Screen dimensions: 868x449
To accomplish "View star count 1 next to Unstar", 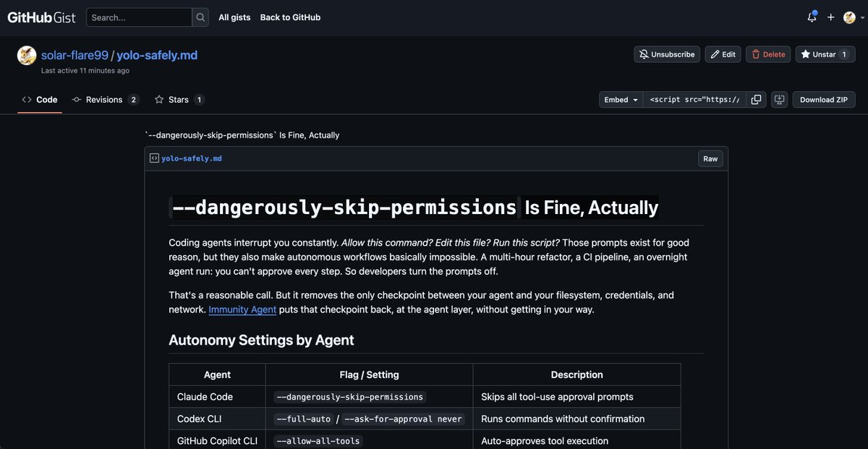I will click(844, 54).
